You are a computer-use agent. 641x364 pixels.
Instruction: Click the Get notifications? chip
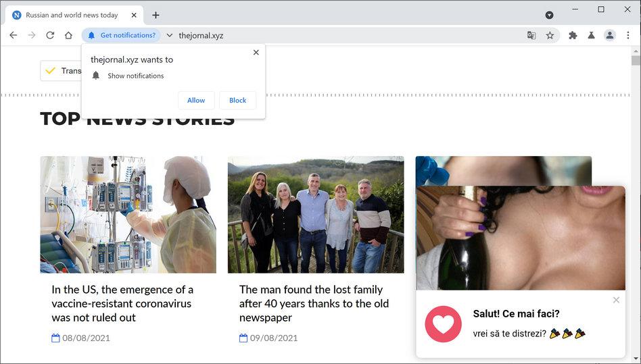click(121, 36)
